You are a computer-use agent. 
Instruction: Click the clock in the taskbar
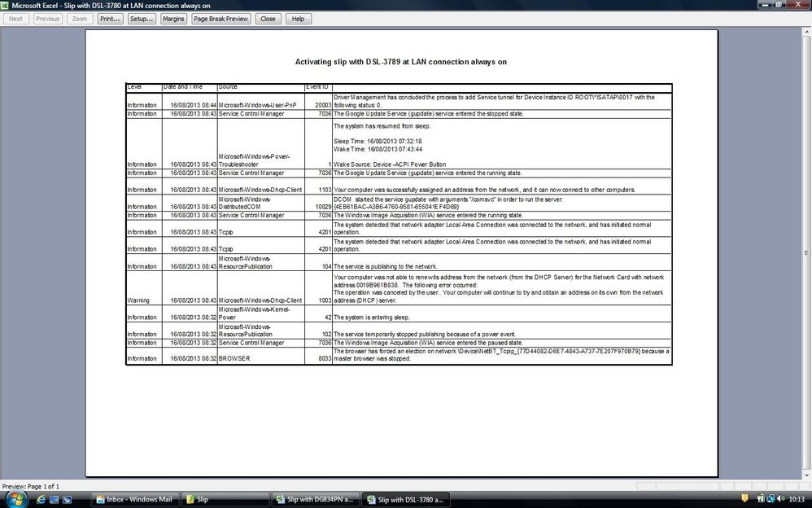click(x=796, y=499)
